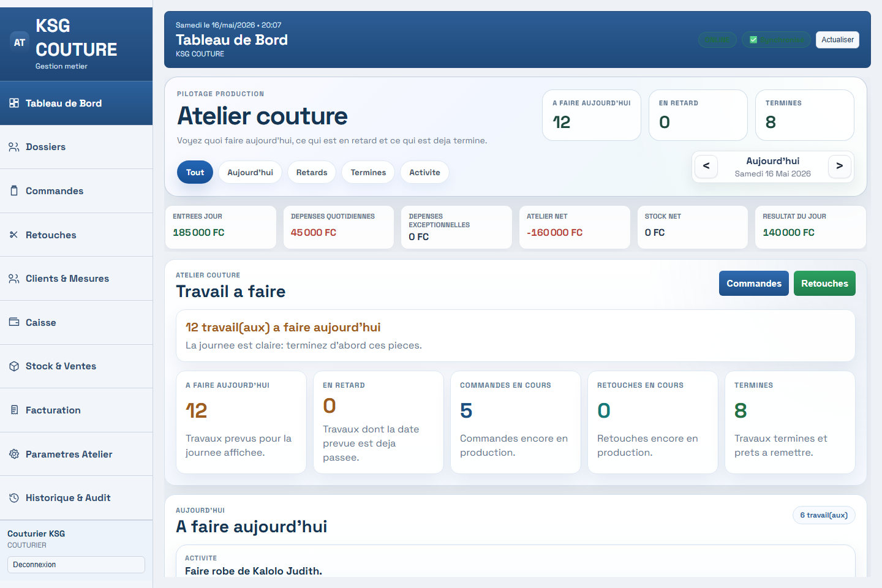Open Tableau de Bord menu item
882x588 pixels.
point(76,103)
